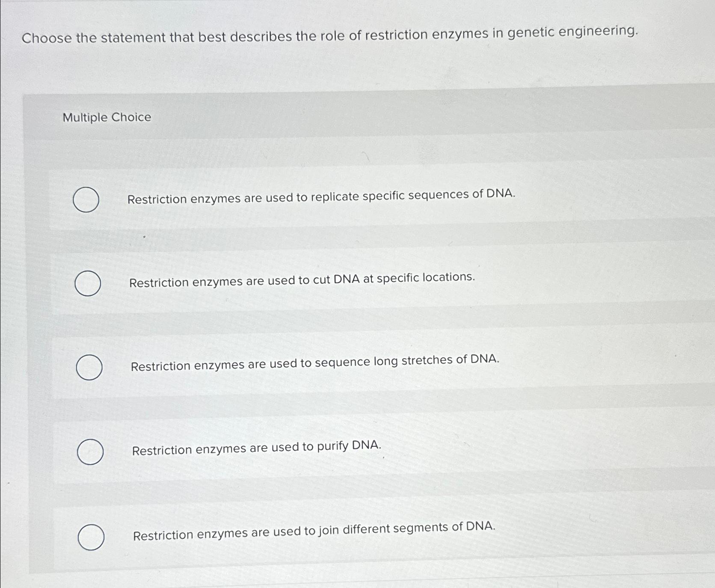The height and width of the screenshot is (588, 715).
Task: Select the 'join different segments of DNA' radio button
Action: (x=91, y=537)
